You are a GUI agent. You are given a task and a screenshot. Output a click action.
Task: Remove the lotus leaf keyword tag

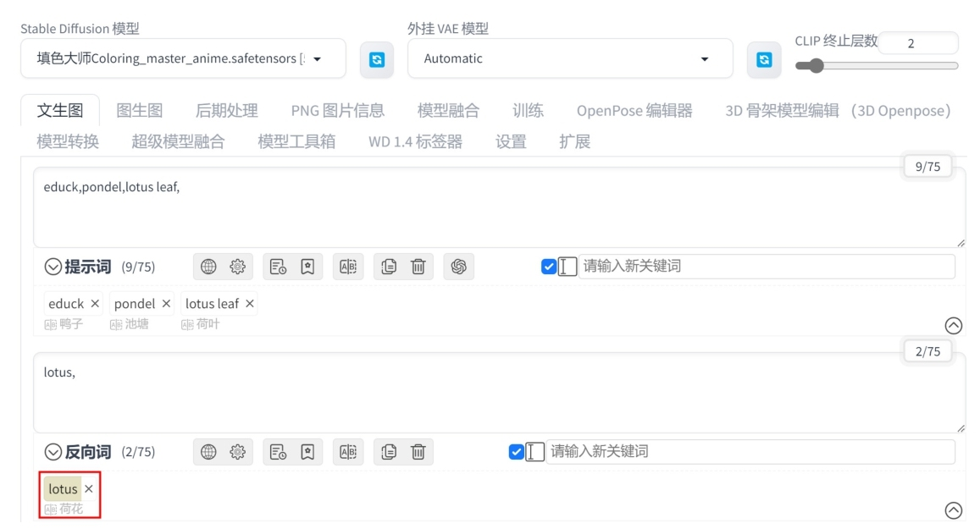click(249, 304)
